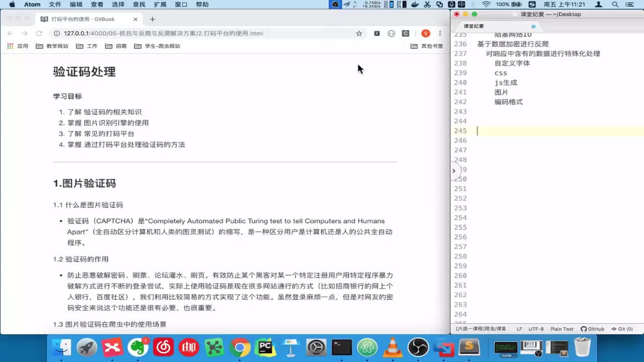The height and width of the screenshot is (362, 644).
Task: Open the 教学网站 bookmark folder
Action: pyautogui.click(x=52, y=46)
